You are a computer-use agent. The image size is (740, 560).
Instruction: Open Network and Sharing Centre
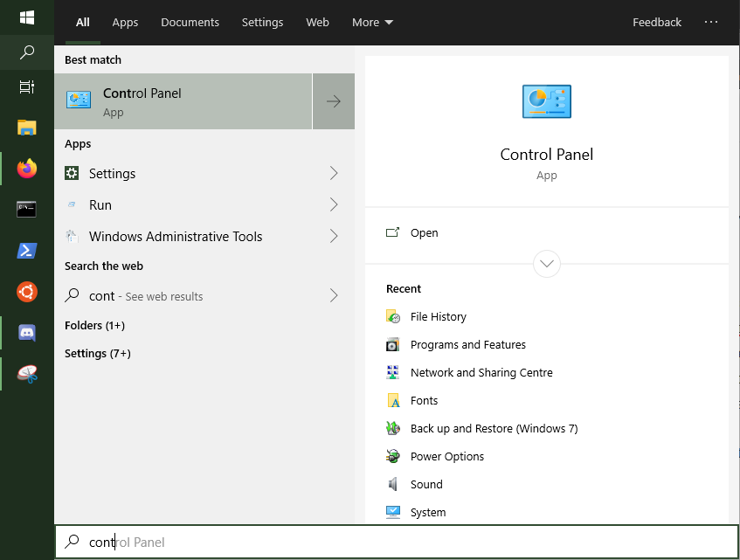[x=481, y=372]
